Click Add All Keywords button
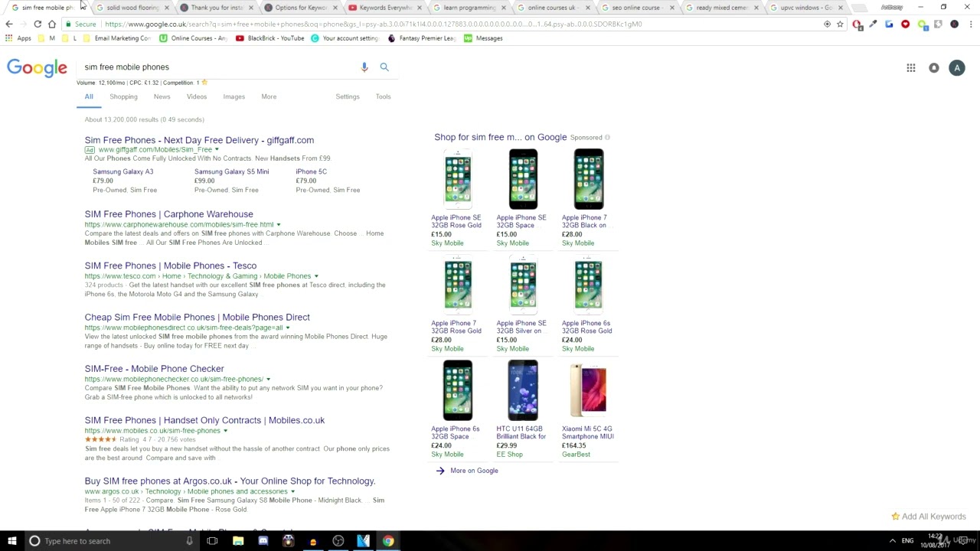This screenshot has height=551, width=980. pos(928,517)
